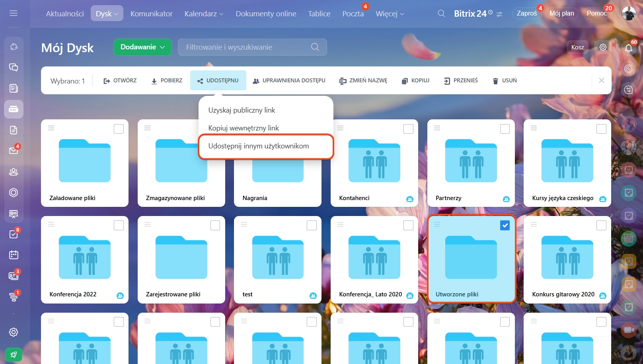Screen dimensions: 643x364
Task: Open the Udostępnij share dropdown
Action: click(x=218, y=80)
